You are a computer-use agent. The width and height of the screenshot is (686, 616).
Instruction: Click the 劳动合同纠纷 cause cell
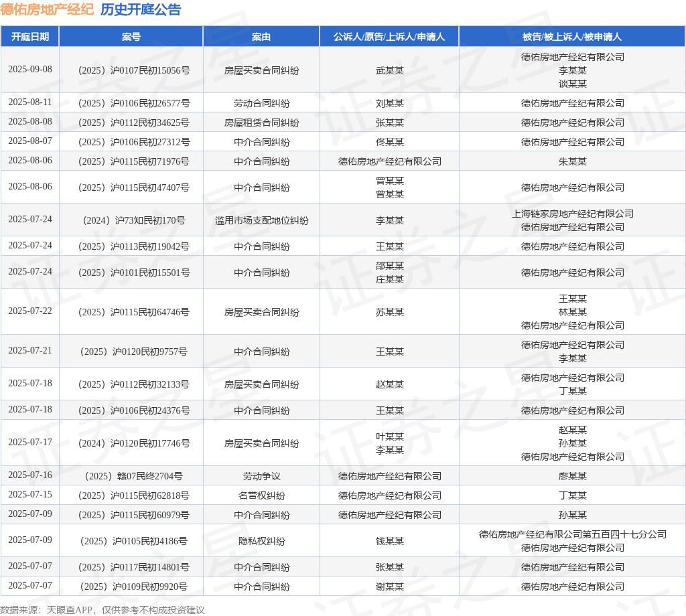coord(262,103)
